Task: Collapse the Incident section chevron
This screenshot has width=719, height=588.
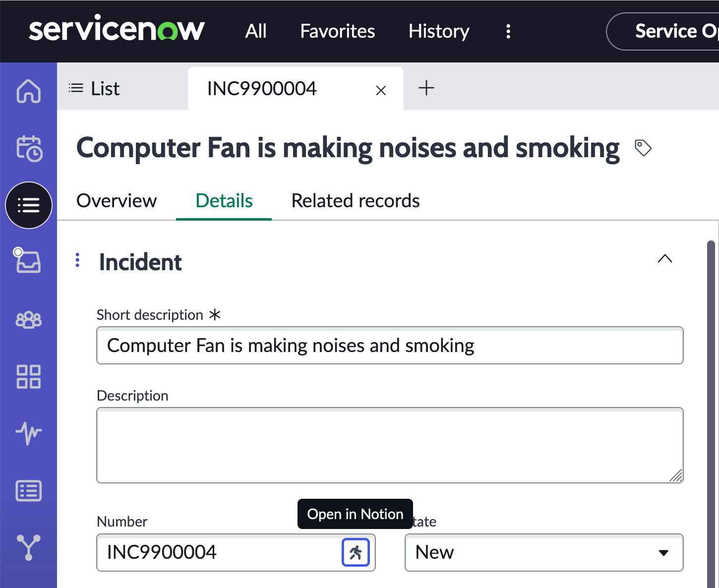Action: tap(664, 258)
